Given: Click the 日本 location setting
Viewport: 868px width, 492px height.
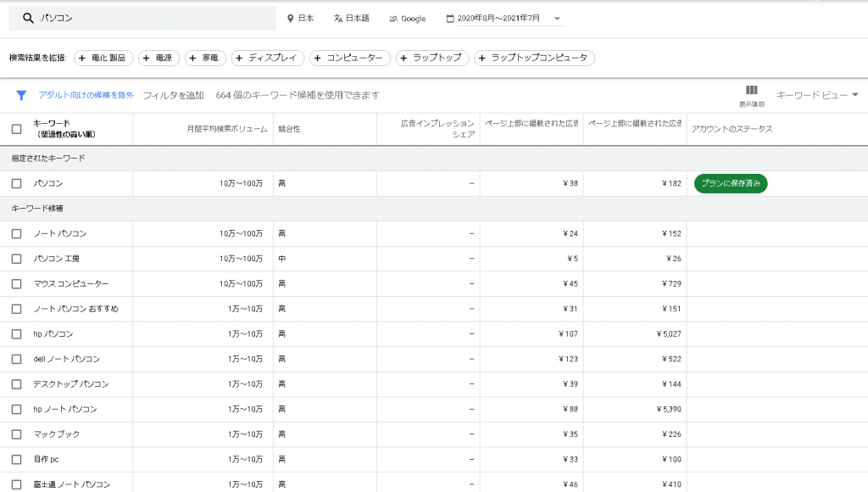Looking at the screenshot, I should point(300,19).
